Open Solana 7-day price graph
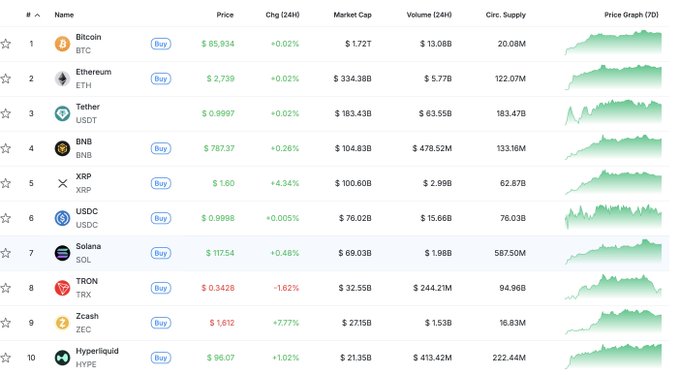 (613, 252)
